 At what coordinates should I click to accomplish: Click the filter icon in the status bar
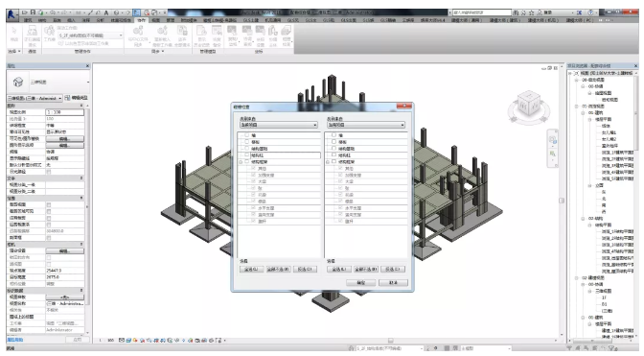point(612,348)
